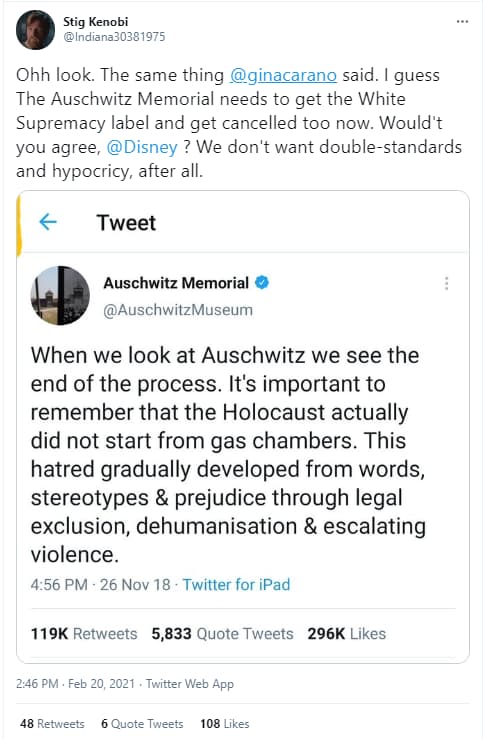
Task: Click the Stig Kenobi display name
Action: (x=96, y=22)
